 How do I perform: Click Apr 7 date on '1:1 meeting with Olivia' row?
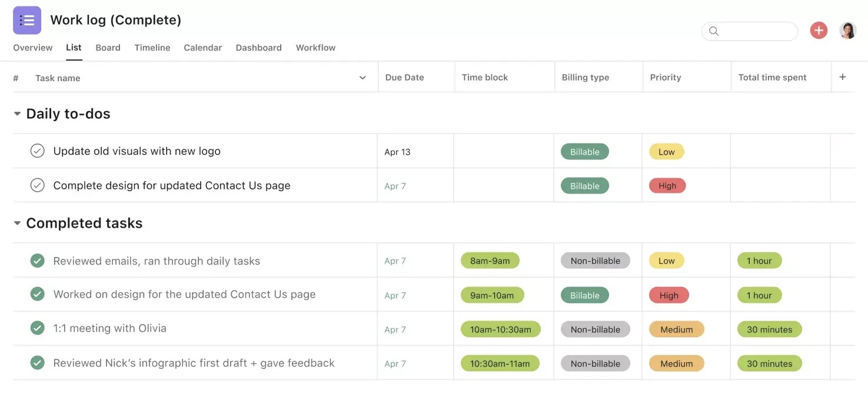coord(395,329)
